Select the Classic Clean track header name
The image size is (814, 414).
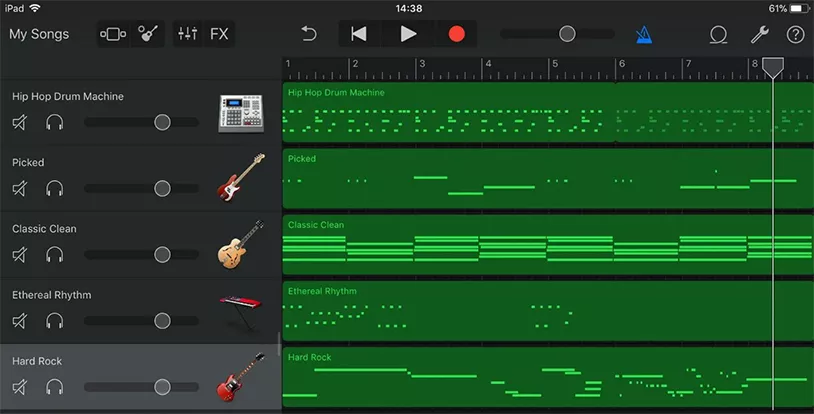point(44,229)
